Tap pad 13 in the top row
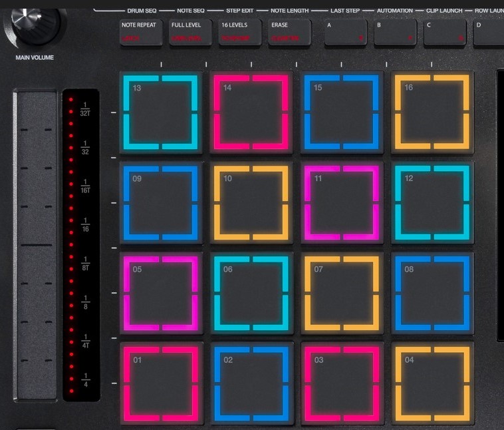Viewport: 504px width, 430px height. 162,112
